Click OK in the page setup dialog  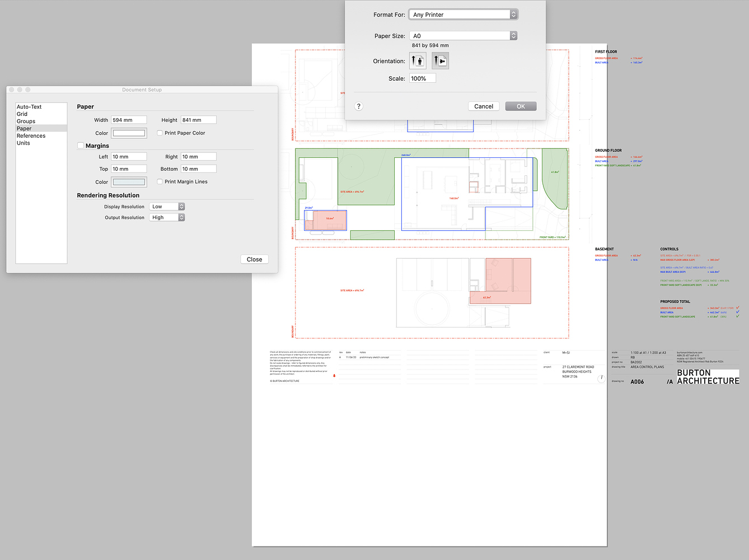point(520,106)
